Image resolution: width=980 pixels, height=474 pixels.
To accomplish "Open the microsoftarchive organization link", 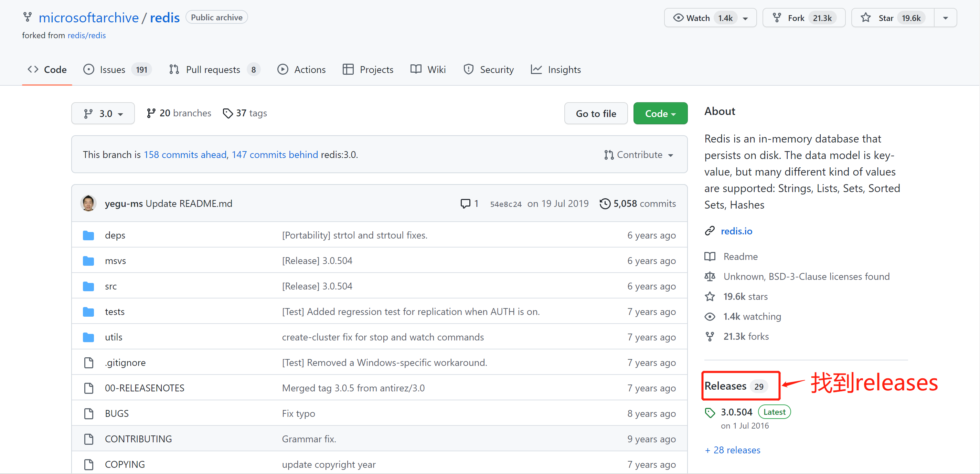I will coord(89,18).
